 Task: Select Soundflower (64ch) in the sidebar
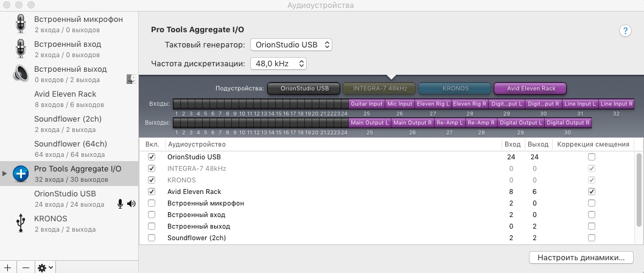[69, 149]
